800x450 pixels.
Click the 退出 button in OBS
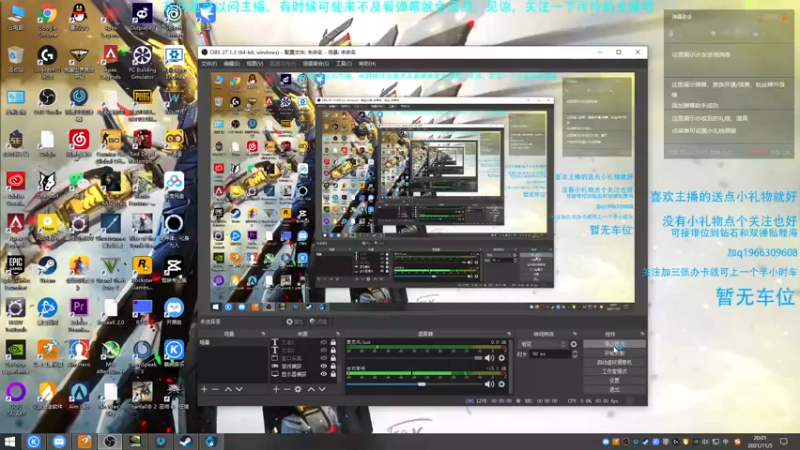click(614, 389)
